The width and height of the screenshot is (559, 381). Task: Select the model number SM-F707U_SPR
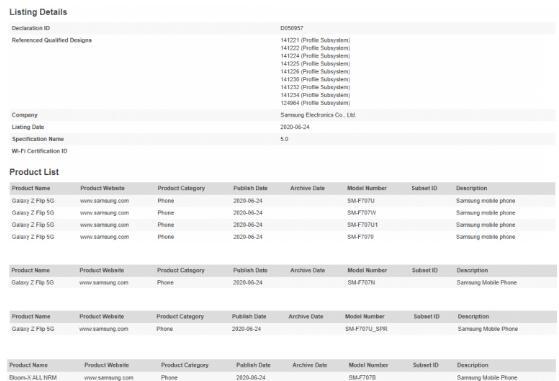pos(366,329)
